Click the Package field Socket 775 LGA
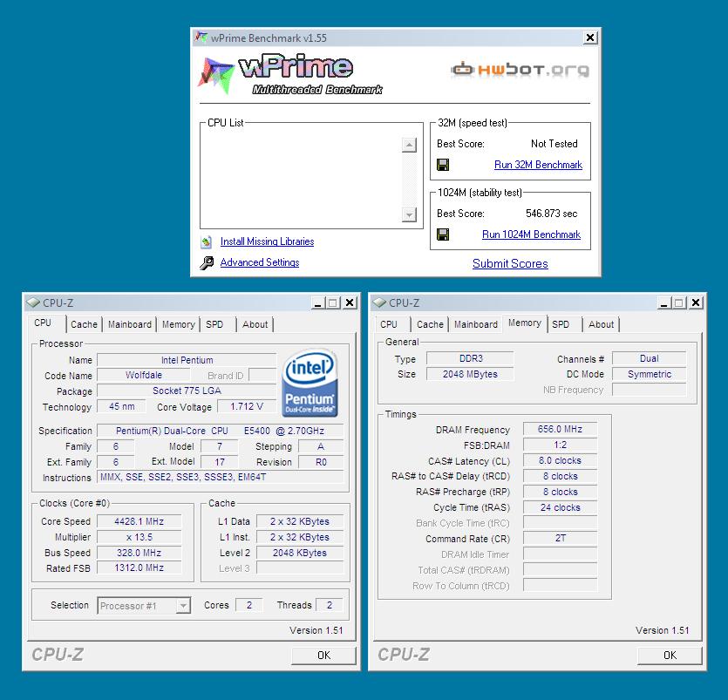The image size is (728, 700). tap(187, 391)
